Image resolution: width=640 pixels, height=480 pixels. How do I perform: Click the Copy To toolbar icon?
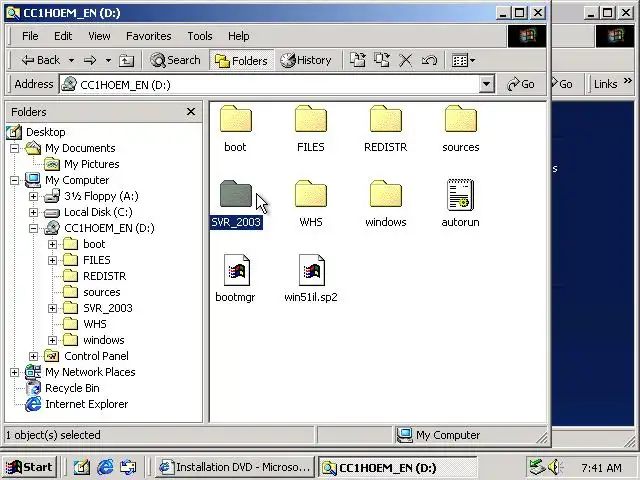(x=382, y=60)
